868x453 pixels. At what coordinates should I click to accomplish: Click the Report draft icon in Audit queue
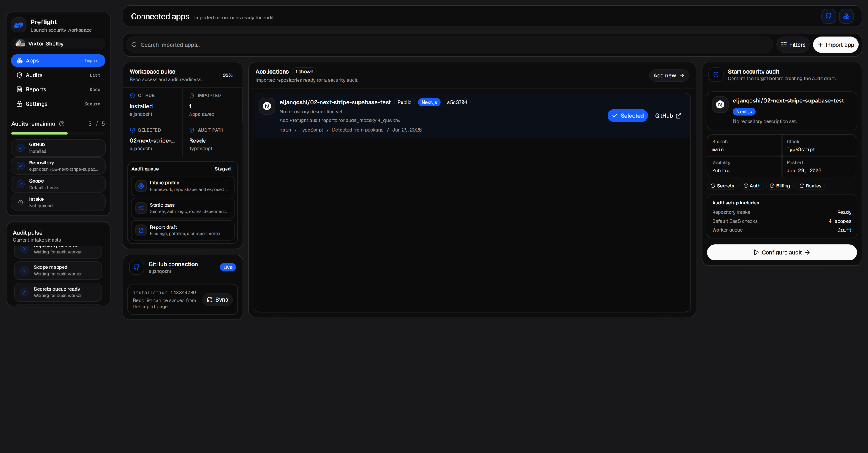pos(141,230)
